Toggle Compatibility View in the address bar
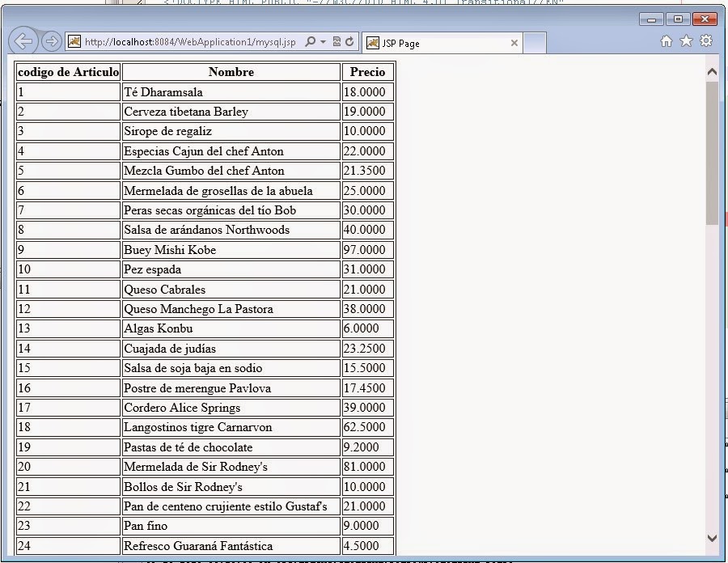Viewport: 728px width, 563px height. (x=337, y=40)
